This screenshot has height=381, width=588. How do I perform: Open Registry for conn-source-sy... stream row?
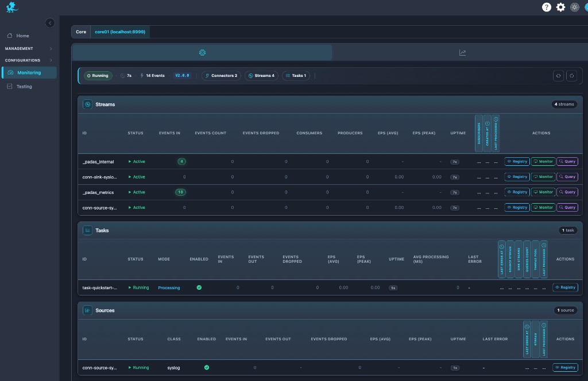pyautogui.click(x=517, y=208)
